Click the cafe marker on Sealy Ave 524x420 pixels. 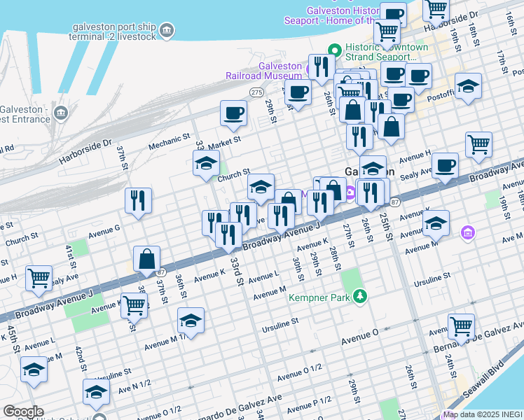point(445,169)
